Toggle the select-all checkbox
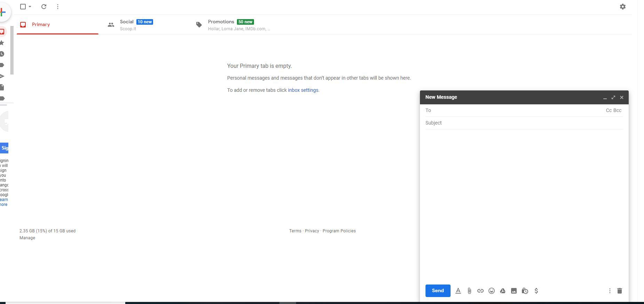644x304 pixels. pos(23,7)
